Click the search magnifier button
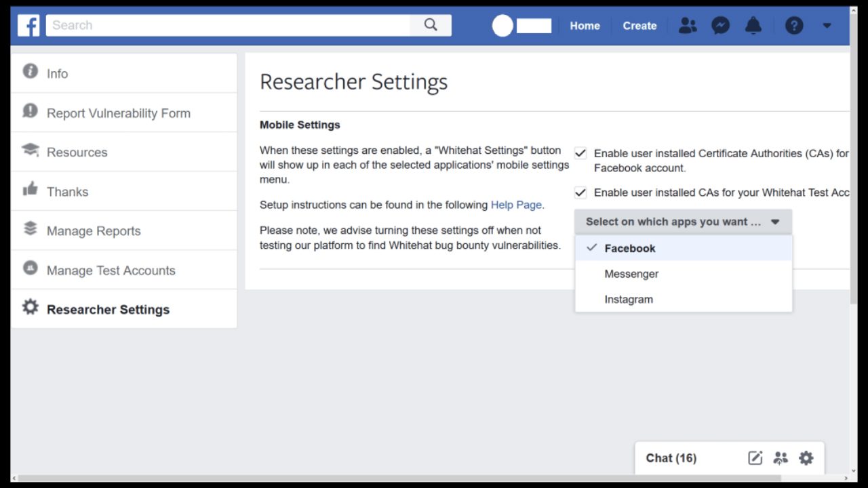The image size is (868, 488). (x=431, y=25)
